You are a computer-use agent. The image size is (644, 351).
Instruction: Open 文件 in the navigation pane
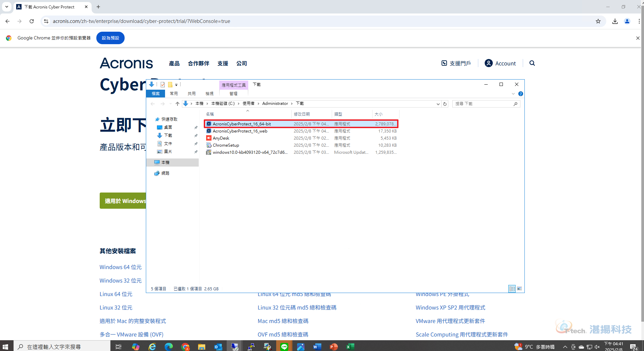pos(168,143)
